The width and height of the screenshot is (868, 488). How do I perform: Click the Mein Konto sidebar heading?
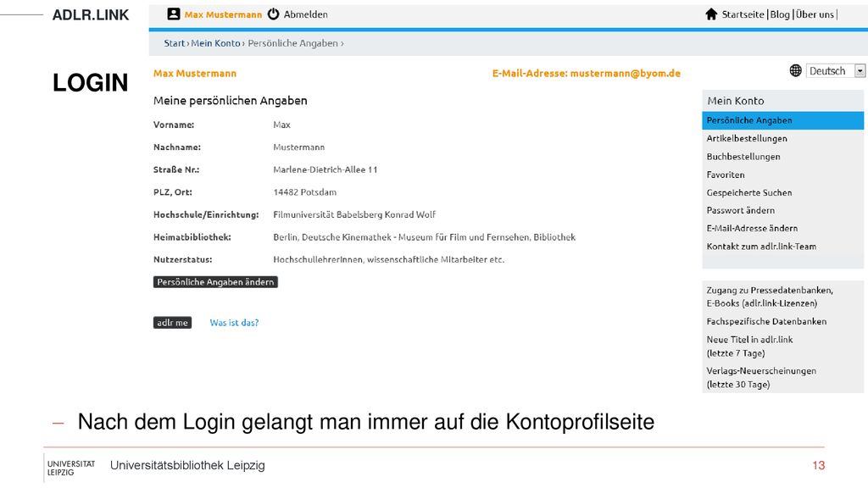[736, 101]
